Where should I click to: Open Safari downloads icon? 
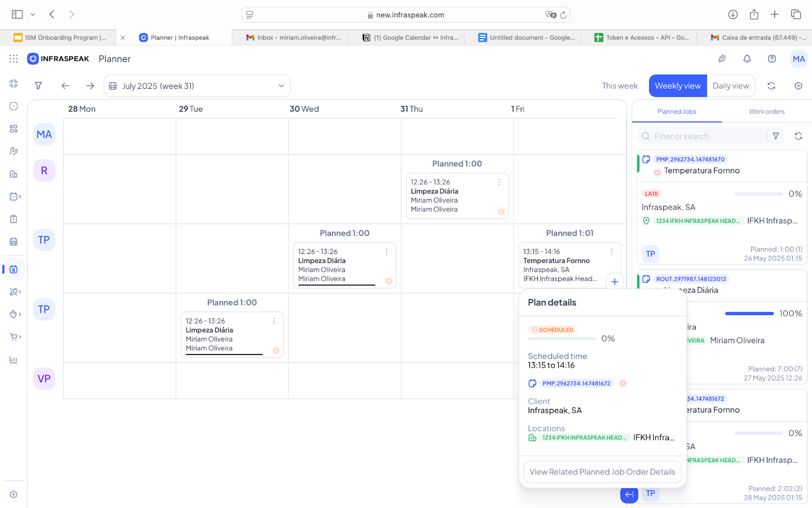(x=733, y=15)
